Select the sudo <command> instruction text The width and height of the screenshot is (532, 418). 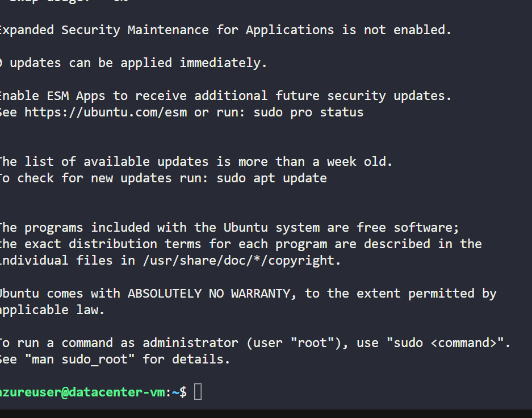coord(446,342)
